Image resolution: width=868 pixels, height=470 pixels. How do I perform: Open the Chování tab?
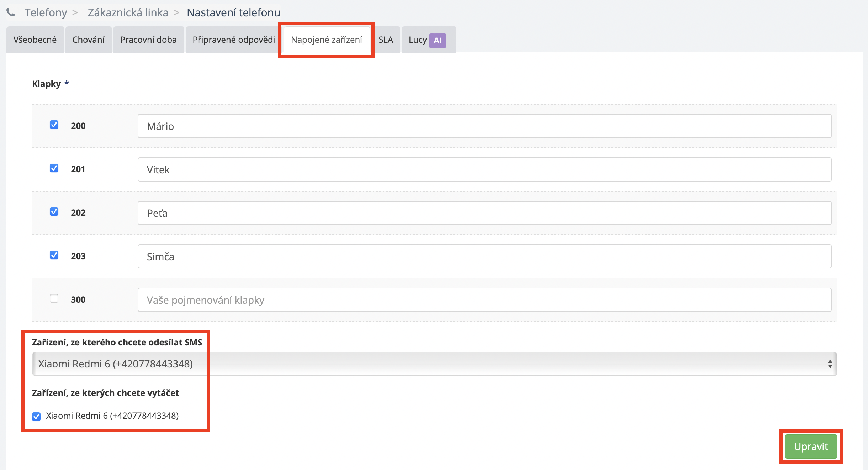click(88, 40)
